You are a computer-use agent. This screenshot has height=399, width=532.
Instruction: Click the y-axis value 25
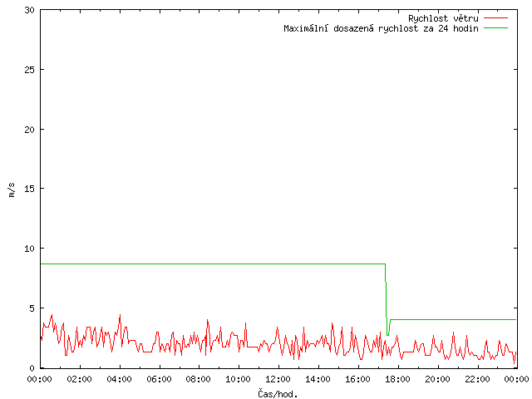click(x=30, y=70)
